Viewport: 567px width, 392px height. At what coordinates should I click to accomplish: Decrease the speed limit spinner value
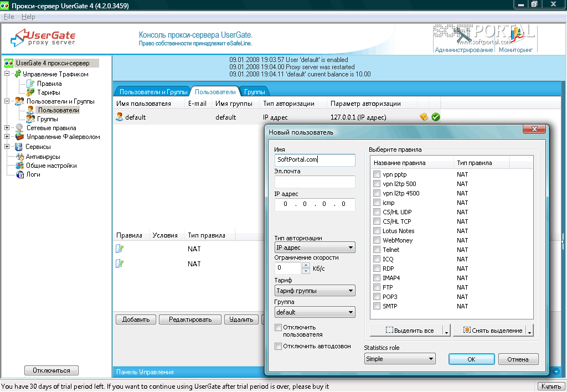pos(306,271)
